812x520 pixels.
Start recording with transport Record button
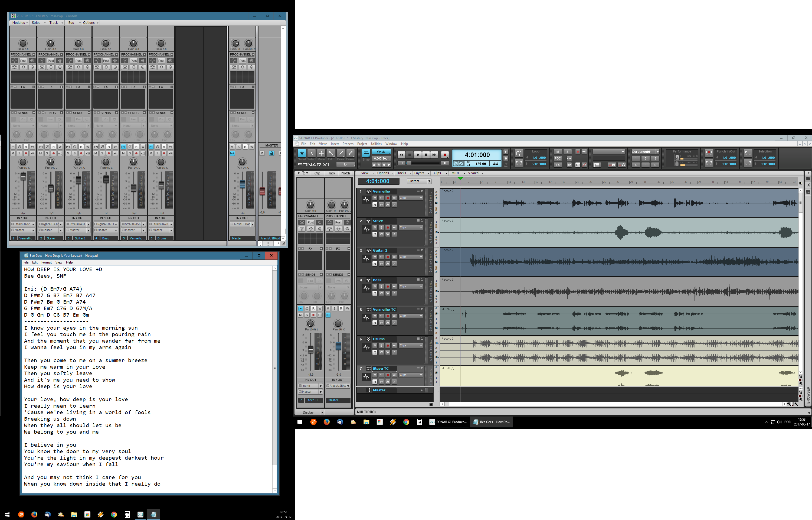tap(445, 155)
